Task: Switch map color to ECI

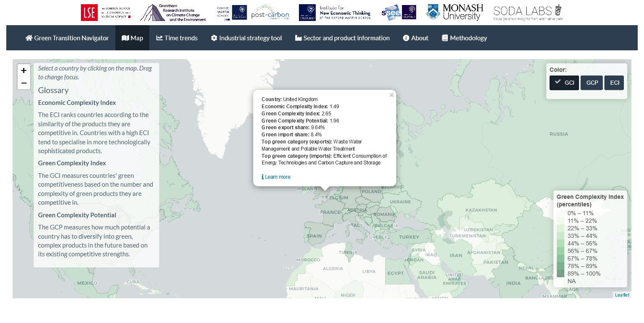Action: coord(614,83)
